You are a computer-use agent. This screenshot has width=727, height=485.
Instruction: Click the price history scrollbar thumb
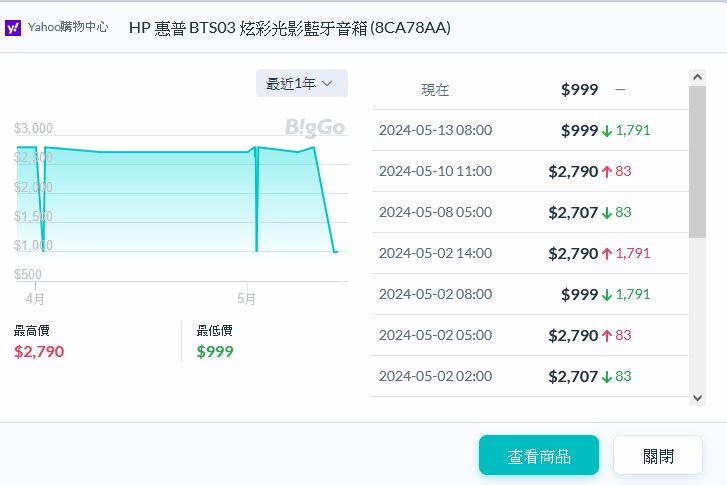698,160
